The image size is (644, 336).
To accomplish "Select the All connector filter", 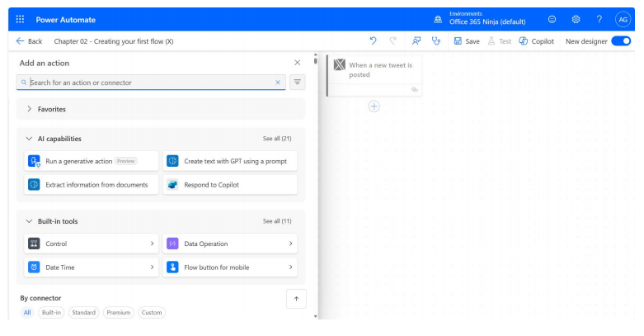I will [27, 313].
